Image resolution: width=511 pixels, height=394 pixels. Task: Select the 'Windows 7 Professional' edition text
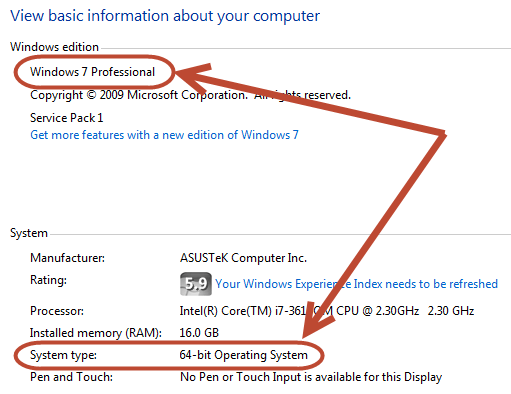[x=92, y=72]
